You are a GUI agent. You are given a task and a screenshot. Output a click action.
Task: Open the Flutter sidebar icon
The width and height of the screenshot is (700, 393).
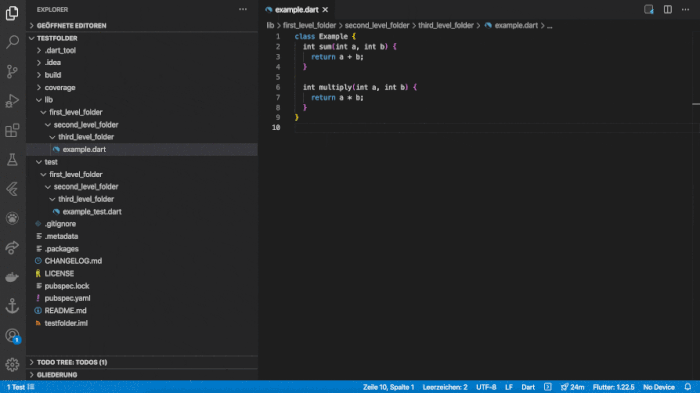pos(12,189)
